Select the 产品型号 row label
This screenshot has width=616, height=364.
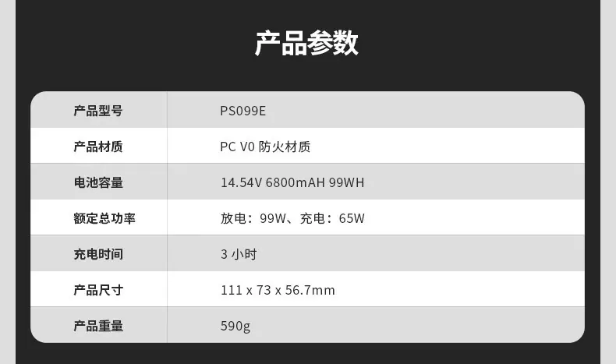point(98,111)
